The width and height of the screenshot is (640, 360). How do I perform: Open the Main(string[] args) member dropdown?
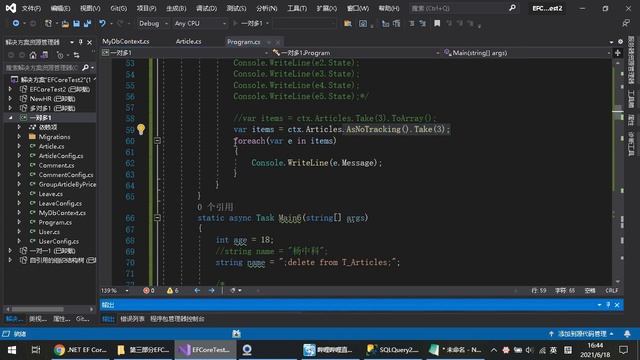click(x=527, y=53)
